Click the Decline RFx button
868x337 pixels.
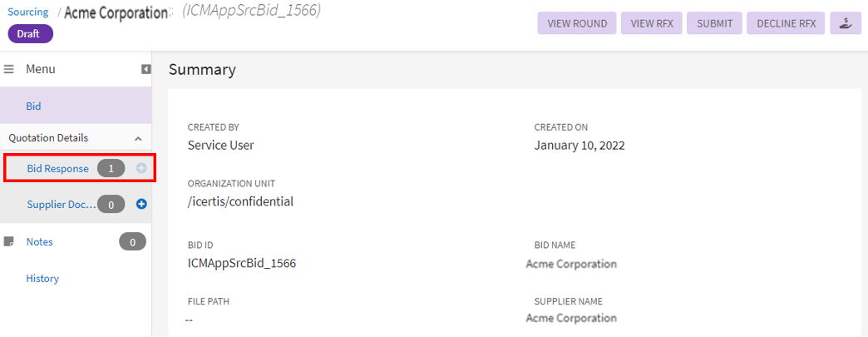click(786, 23)
